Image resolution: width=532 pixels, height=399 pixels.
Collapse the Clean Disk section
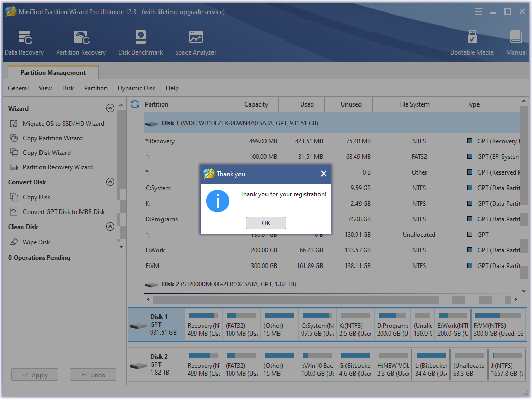tap(110, 227)
